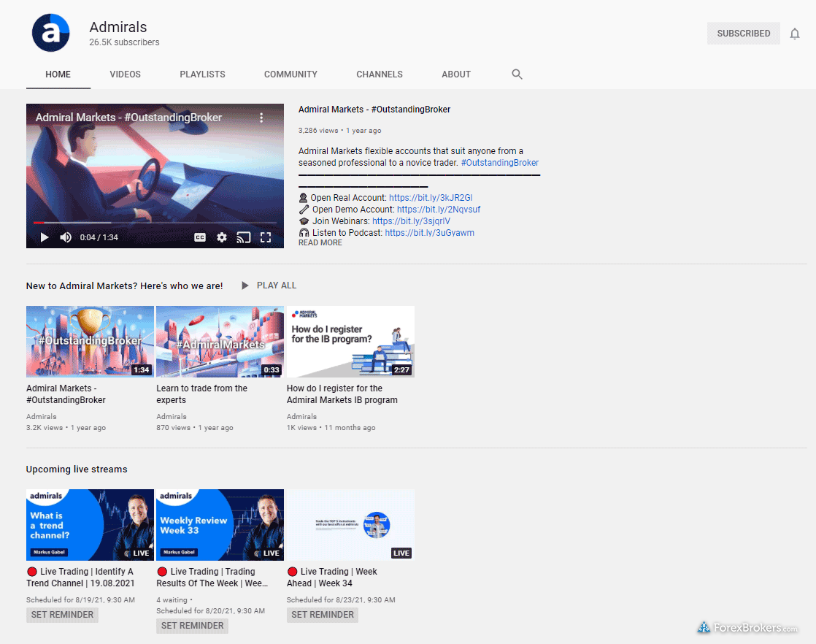Viewport: 816px width, 644px height.
Task: Click the SUBSCRIBED button
Action: pos(743,34)
